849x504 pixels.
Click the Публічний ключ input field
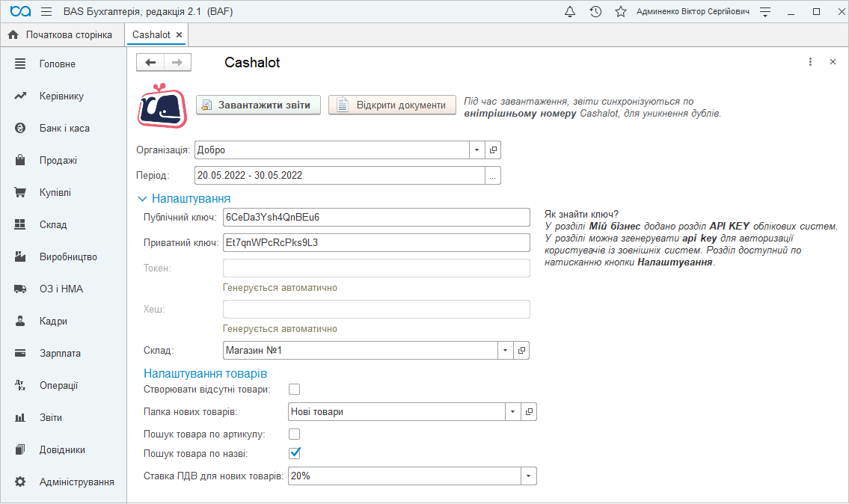pyautogui.click(x=376, y=217)
